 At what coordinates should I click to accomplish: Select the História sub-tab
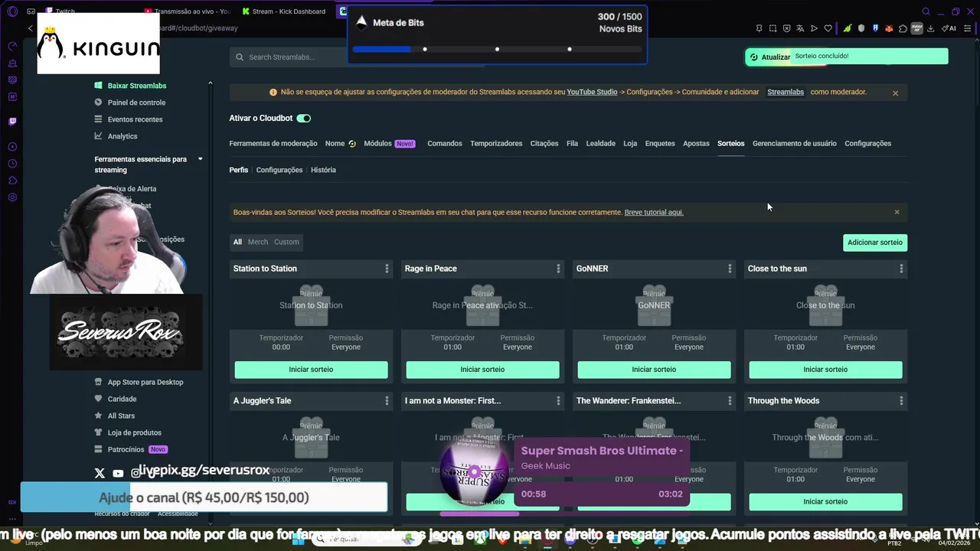[x=323, y=170]
